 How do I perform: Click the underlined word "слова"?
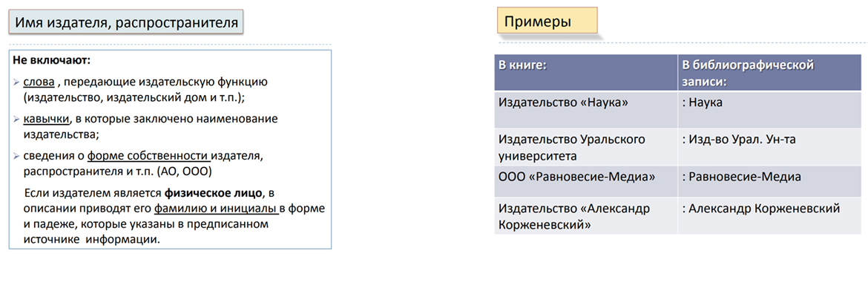(x=38, y=81)
